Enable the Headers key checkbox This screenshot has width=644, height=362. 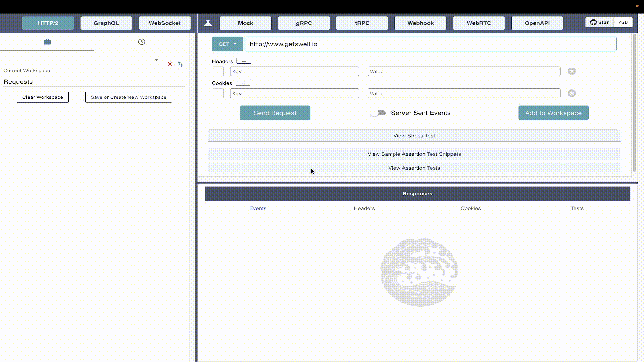[218, 71]
